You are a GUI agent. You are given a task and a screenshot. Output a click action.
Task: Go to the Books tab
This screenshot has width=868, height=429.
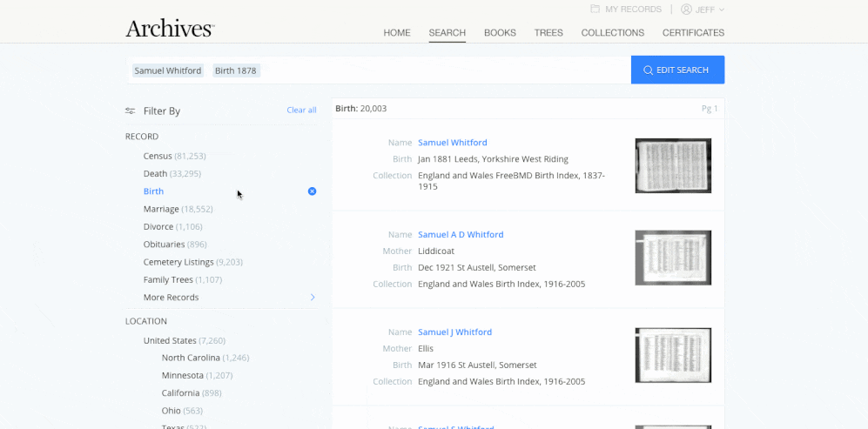pos(500,33)
